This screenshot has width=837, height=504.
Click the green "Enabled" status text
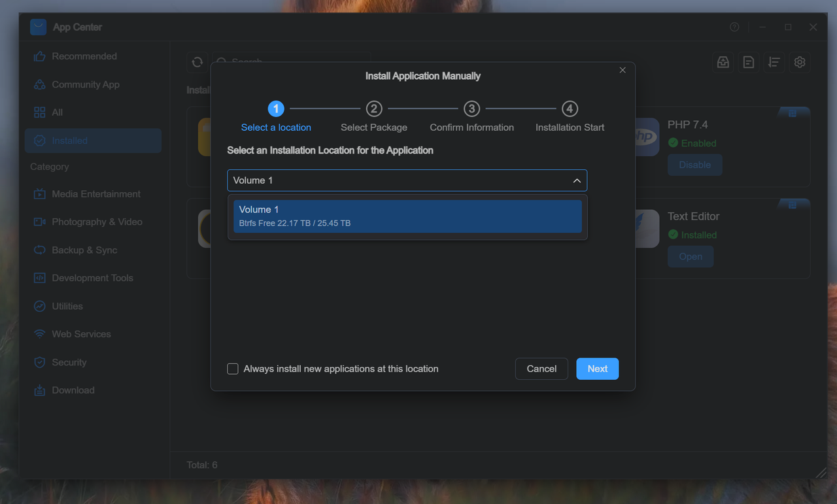coord(698,143)
